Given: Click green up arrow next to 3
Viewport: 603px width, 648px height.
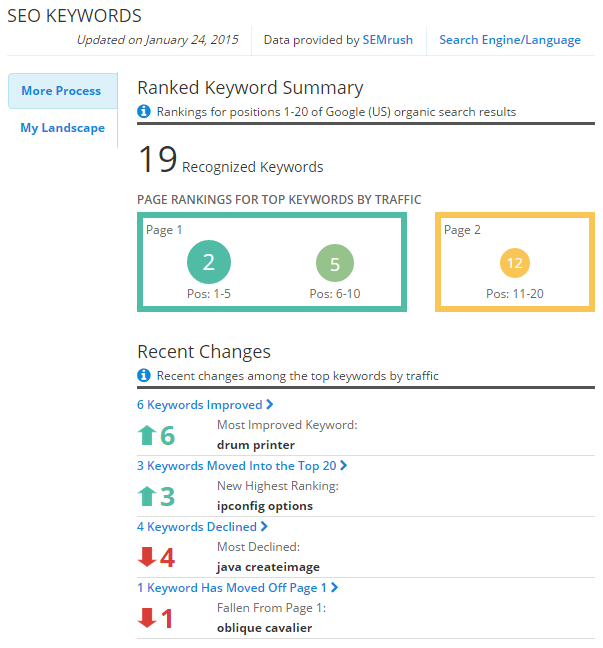Looking at the screenshot, I should [147, 496].
